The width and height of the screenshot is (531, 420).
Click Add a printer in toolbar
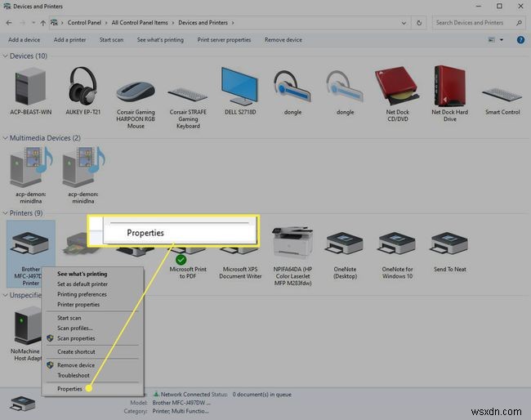[69, 40]
